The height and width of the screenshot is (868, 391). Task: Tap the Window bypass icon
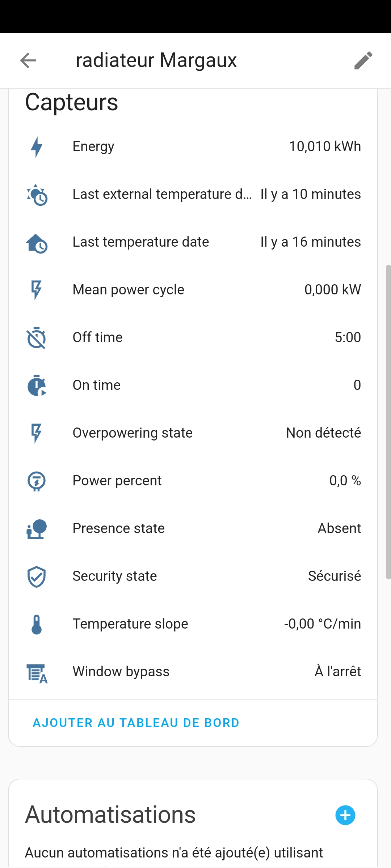click(x=37, y=673)
